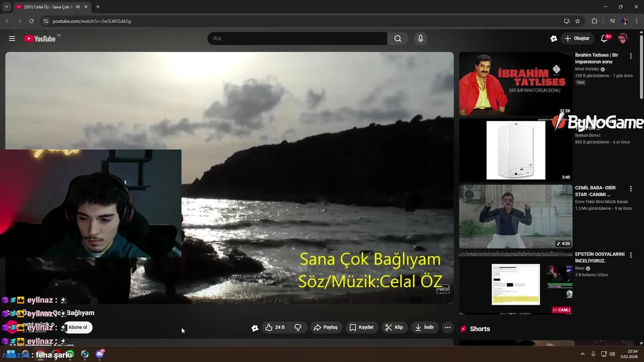
Task: Open the more actions three-dot menu
Action: pos(447,327)
